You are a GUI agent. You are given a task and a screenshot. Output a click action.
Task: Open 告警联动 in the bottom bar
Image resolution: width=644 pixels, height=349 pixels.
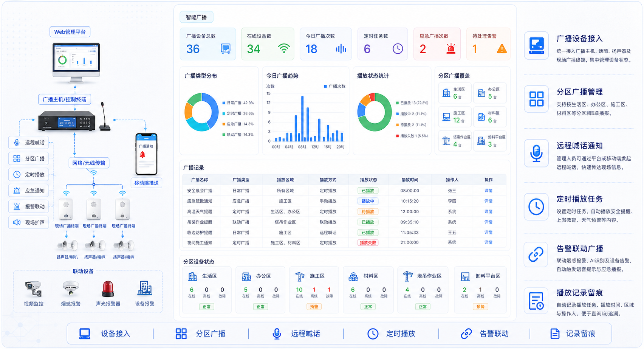point(485,334)
